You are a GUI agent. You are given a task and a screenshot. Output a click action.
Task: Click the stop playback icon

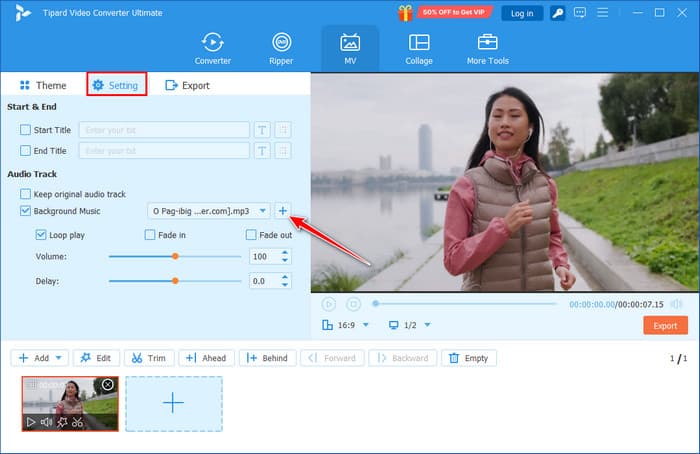(353, 304)
